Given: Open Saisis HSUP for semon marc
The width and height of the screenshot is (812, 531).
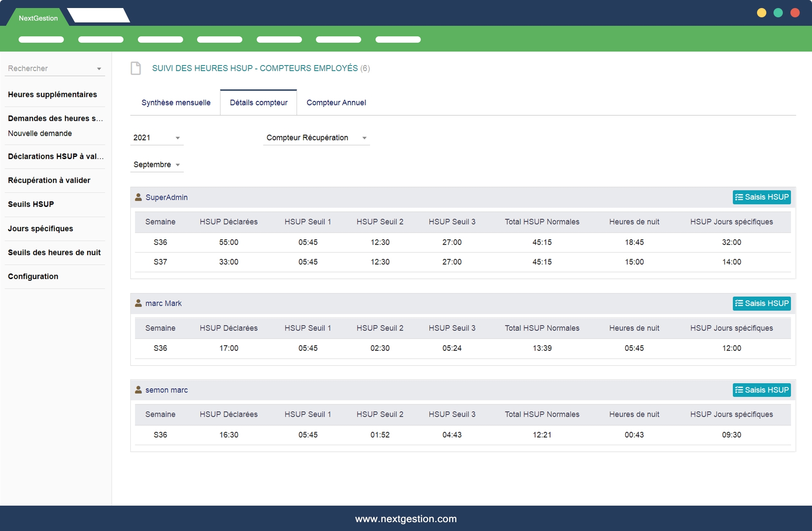Looking at the screenshot, I should coord(761,390).
